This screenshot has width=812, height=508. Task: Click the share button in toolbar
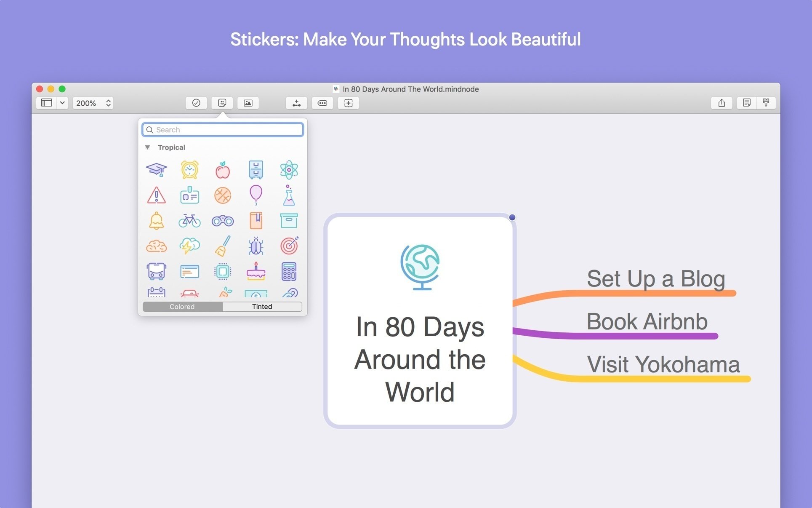coord(721,103)
